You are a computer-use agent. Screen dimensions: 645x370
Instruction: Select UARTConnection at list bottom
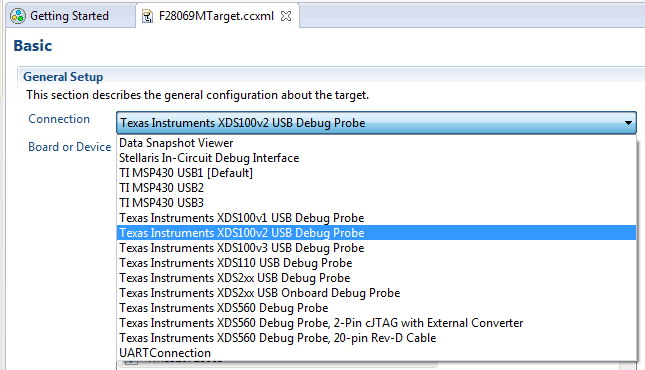tap(376, 353)
